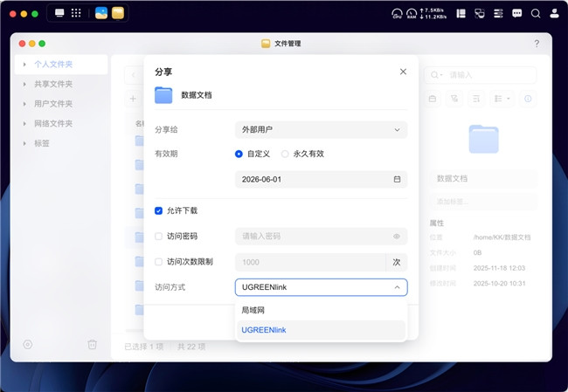Click the 2026-06-01 date field
This screenshot has width=568, height=392.
[x=321, y=179]
